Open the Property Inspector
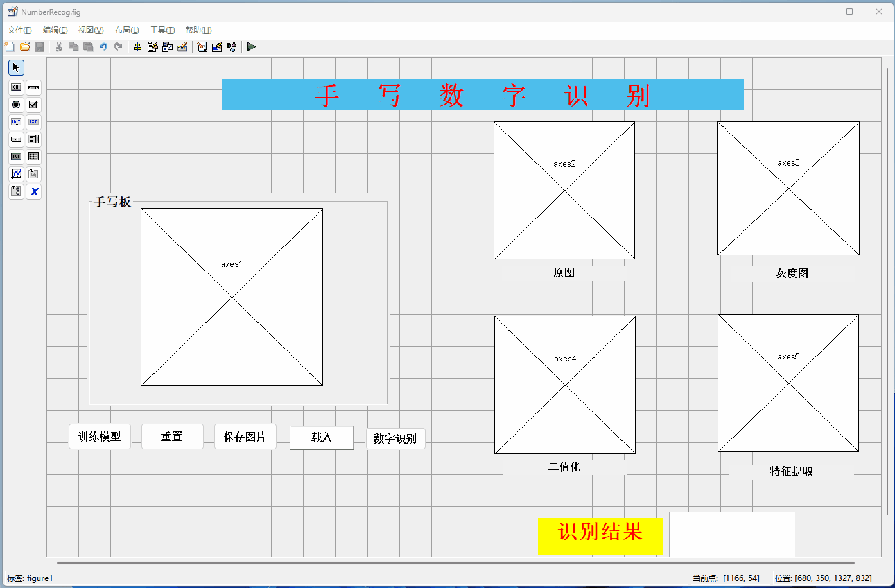This screenshot has width=895, height=588. (x=217, y=47)
